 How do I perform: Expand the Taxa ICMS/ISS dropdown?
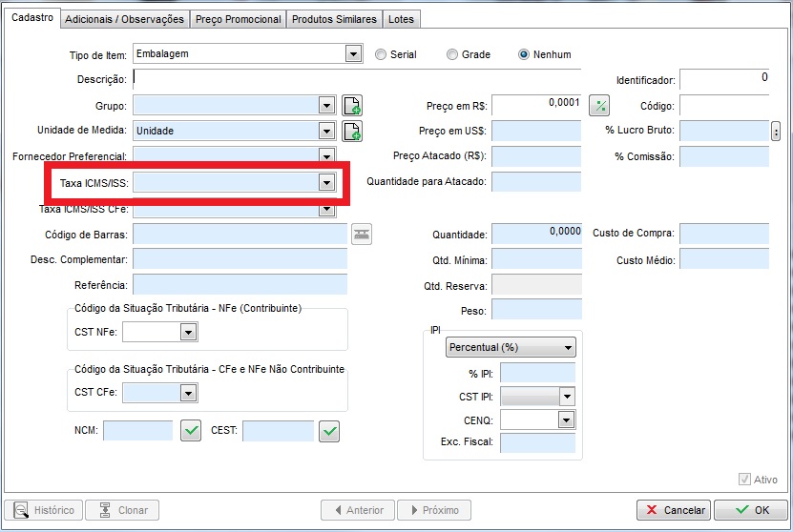point(326,181)
